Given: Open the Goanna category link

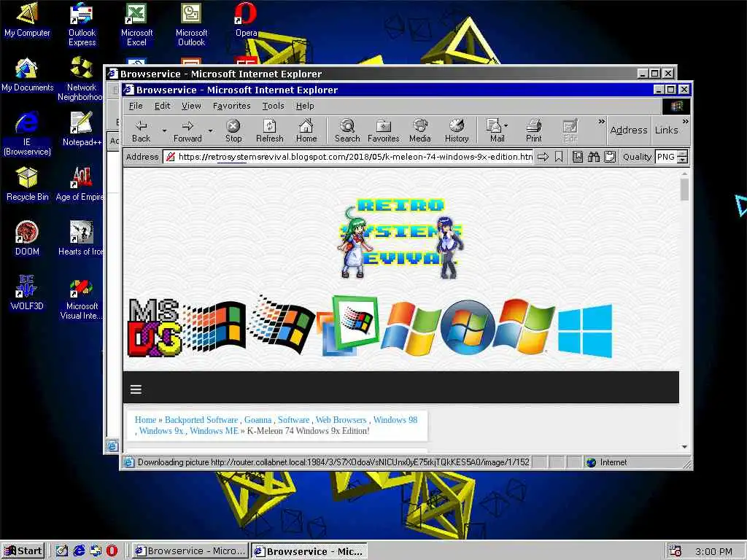Looking at the screenshot, I should pos(258,420).
